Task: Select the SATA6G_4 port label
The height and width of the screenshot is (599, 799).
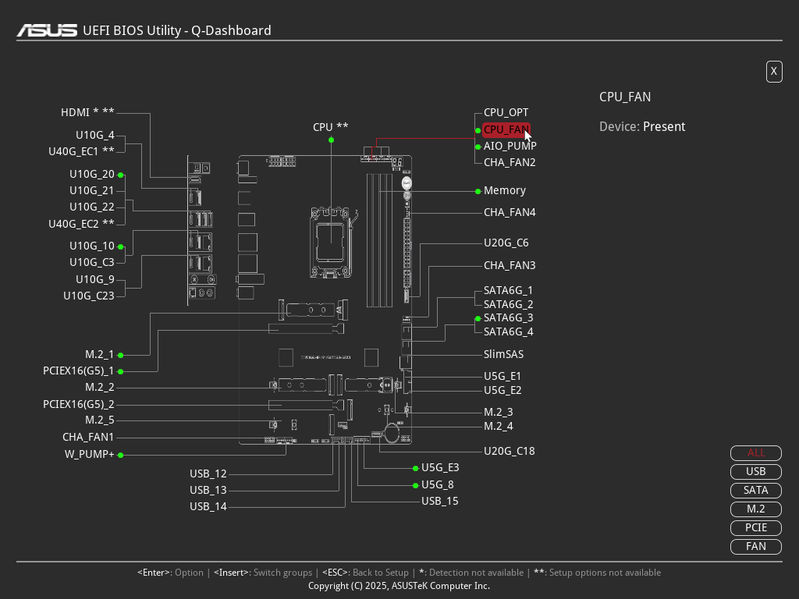Action: coord(508,332)
